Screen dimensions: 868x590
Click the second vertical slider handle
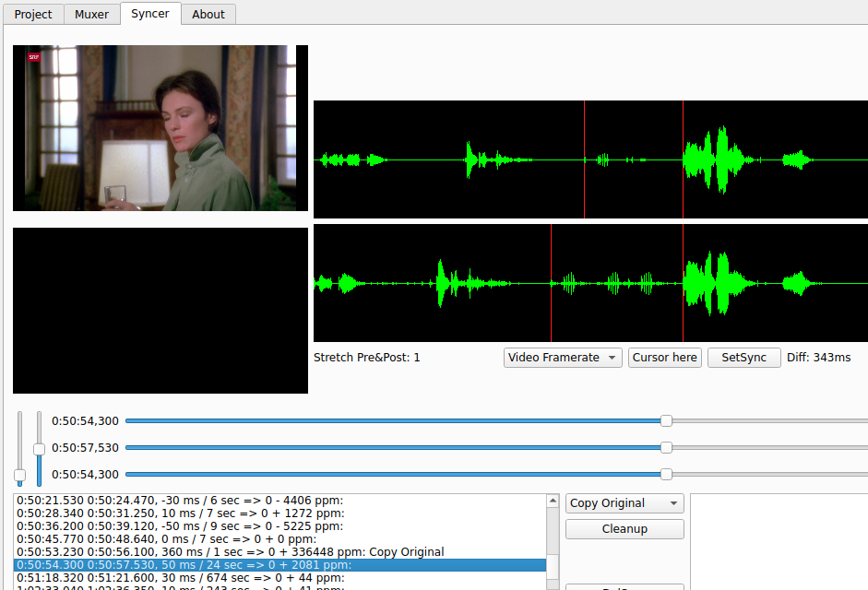click(x=39, y=449)
